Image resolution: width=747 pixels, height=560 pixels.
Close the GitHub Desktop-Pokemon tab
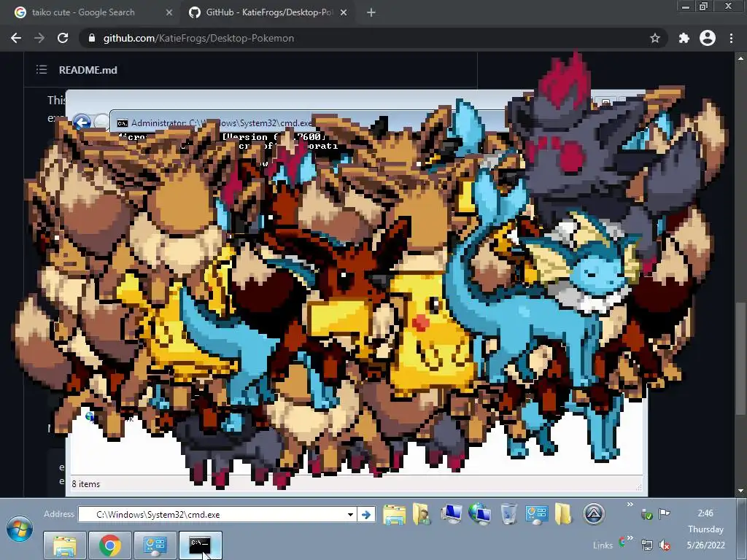(x=344, y=13)
